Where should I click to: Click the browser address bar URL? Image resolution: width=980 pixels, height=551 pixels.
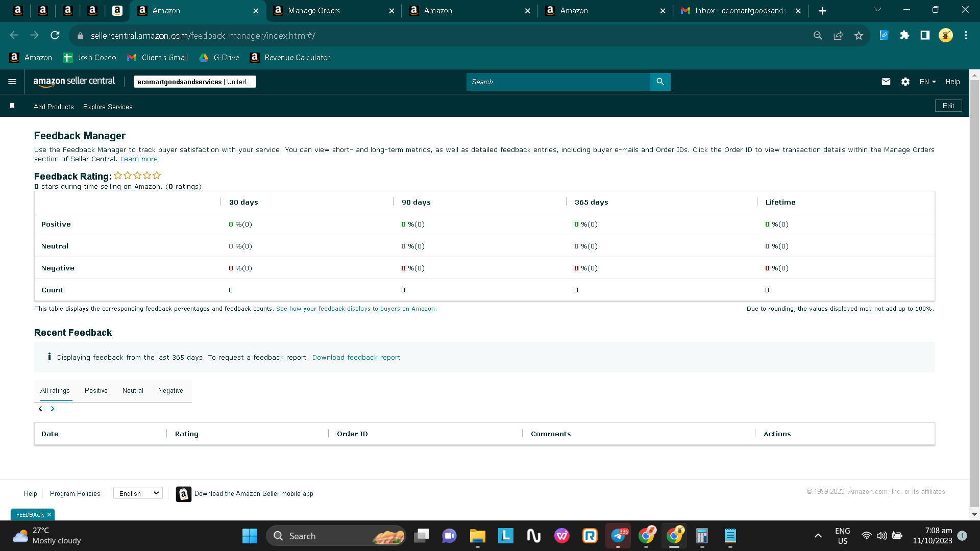click(203, 36)
